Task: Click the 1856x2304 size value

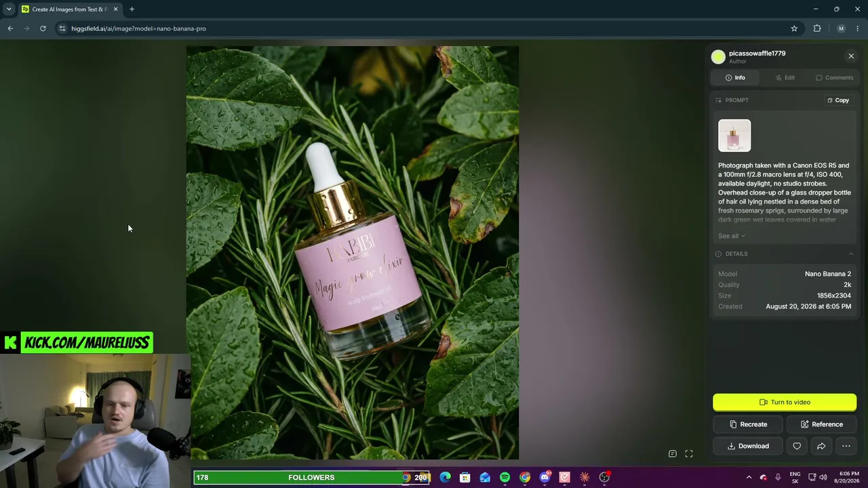Action: point(833,296)
